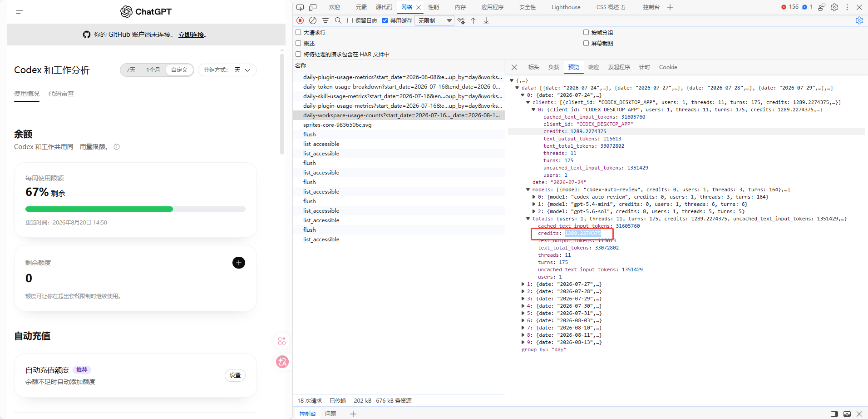Image resolution: width=868 pixels, height=419 pixels.
Task: Uncheck the 禁用缓存 checkbox
Action: 385,20
